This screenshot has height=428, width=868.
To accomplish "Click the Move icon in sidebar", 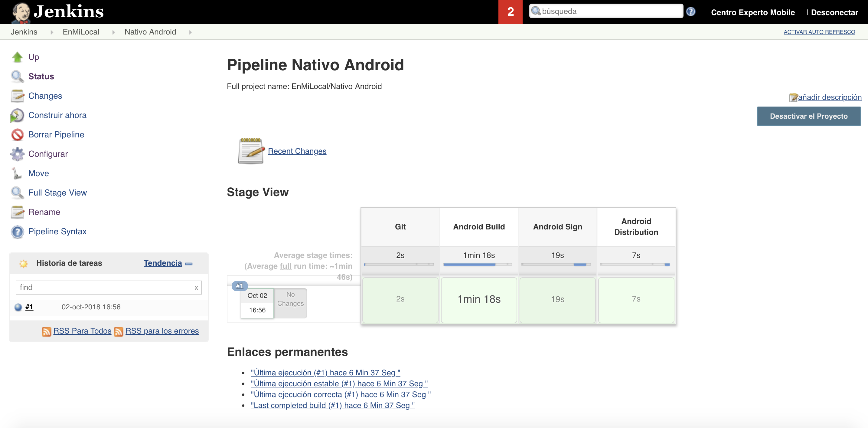I will tap(17, 173).
